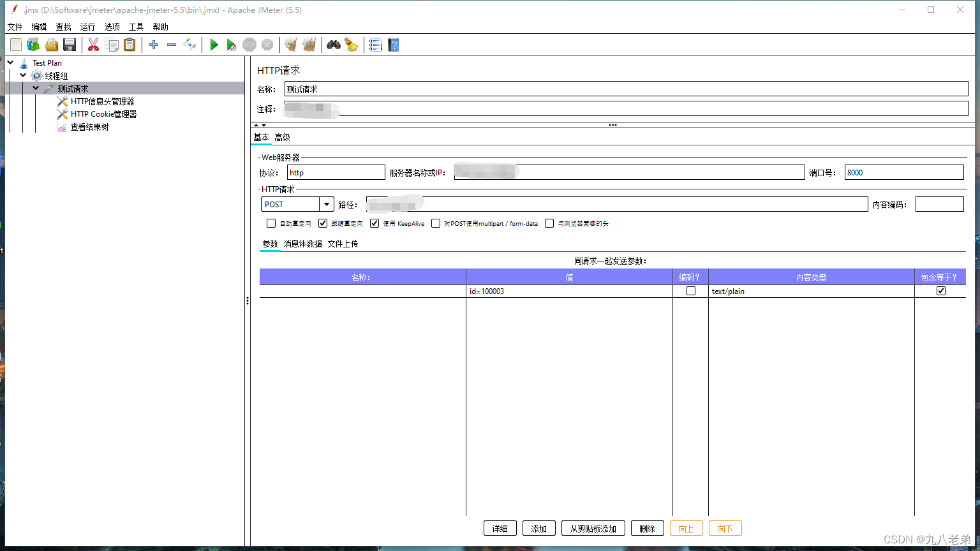
Task: Open Help with blue question mark icon
Action: tap(394, 45)
